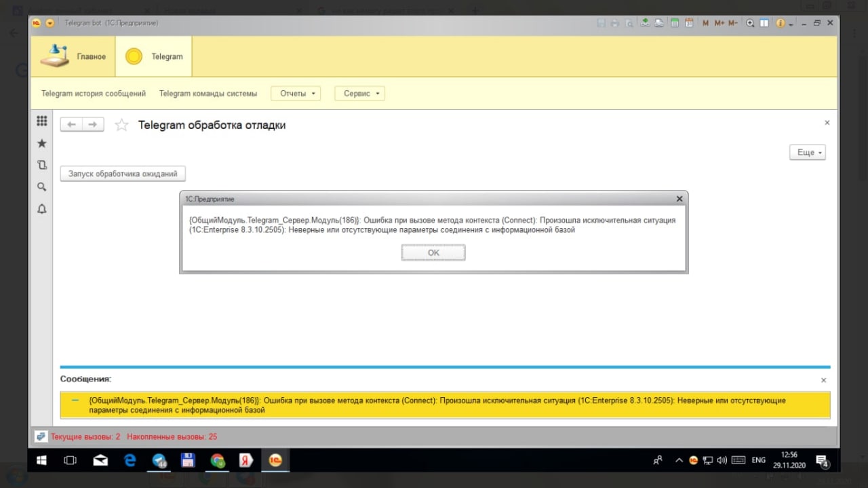
Task: Switch to the Главное section
Action: click(x=73, y=56)
